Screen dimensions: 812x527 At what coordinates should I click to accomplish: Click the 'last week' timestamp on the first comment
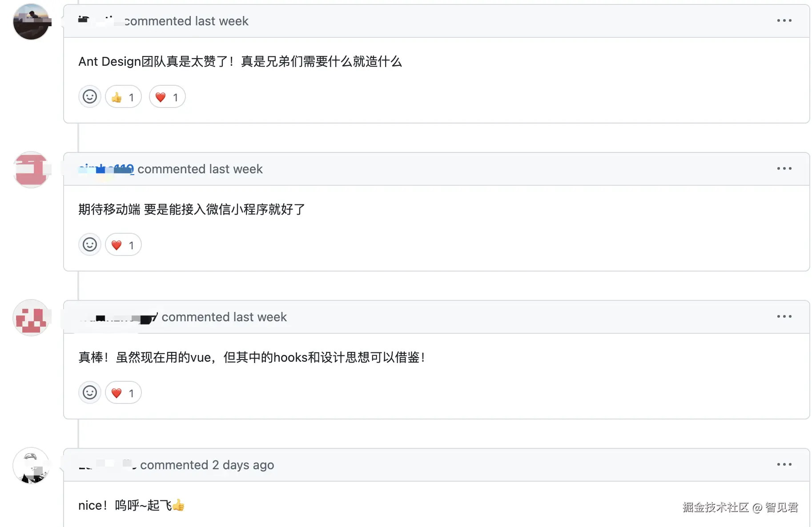221,21
